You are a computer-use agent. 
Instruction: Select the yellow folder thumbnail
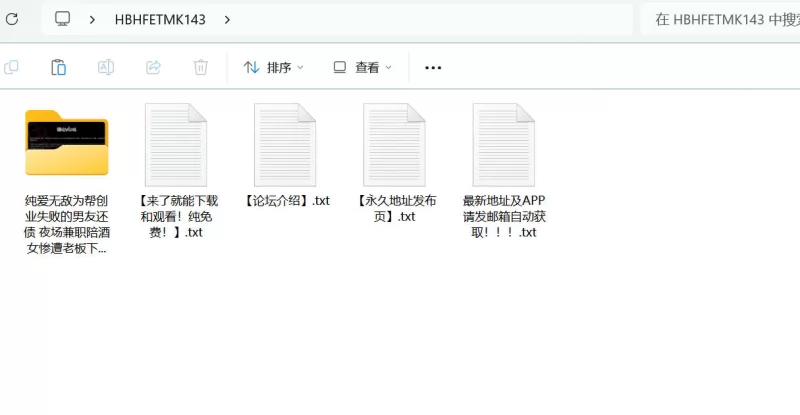[67, 142]
